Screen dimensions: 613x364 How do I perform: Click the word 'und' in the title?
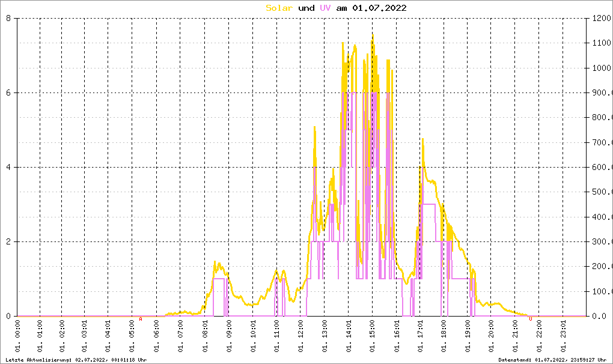tap(306, 8)
